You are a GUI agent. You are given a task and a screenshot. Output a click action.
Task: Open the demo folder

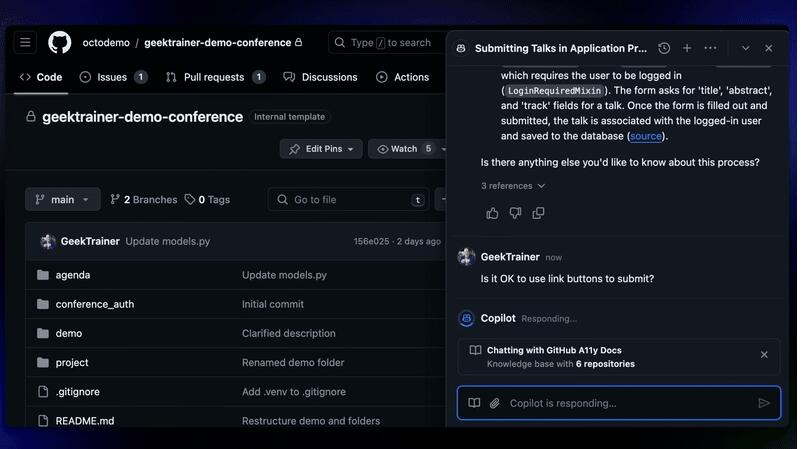69,333
